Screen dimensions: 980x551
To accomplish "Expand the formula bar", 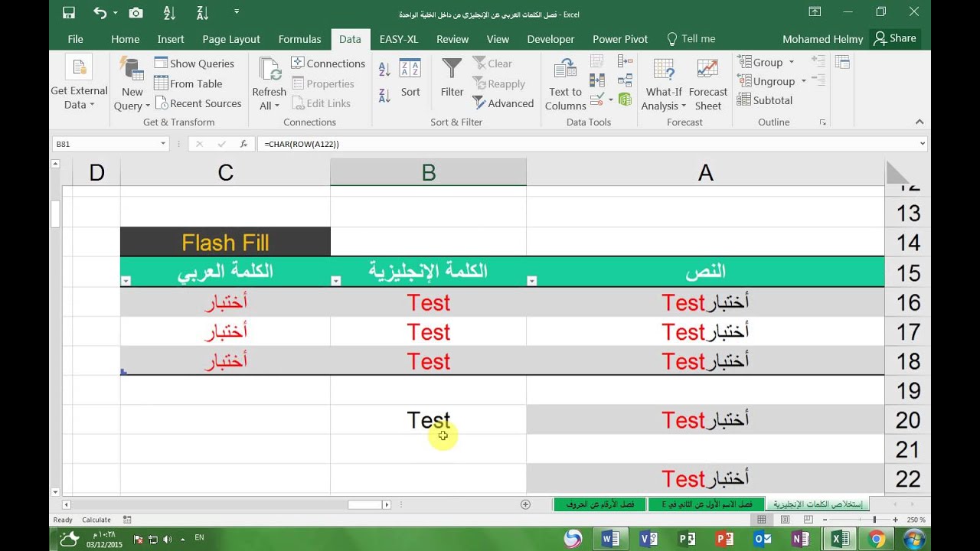I will point(922,144).
